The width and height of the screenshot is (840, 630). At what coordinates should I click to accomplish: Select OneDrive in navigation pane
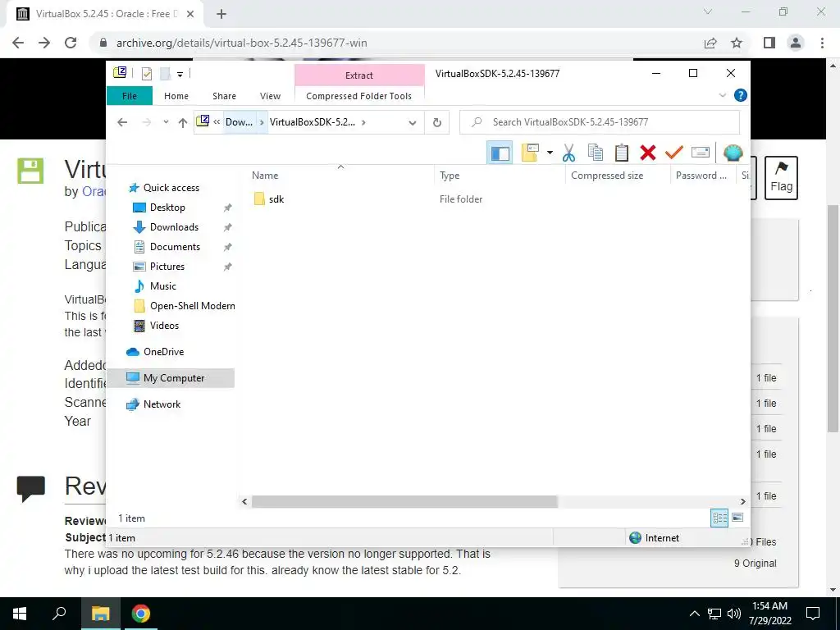click(x=163, y=352)
